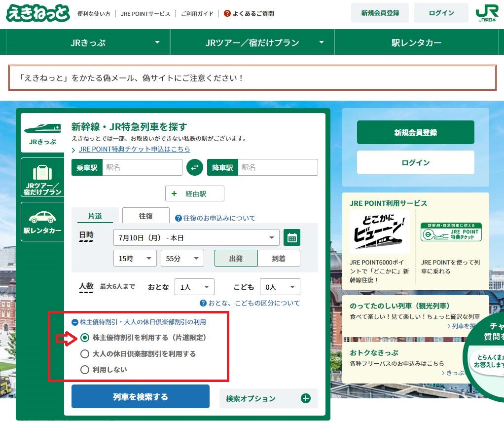Open JRE POINTサービス in top menu
The image size is (504, 423).
click(145, 13)
